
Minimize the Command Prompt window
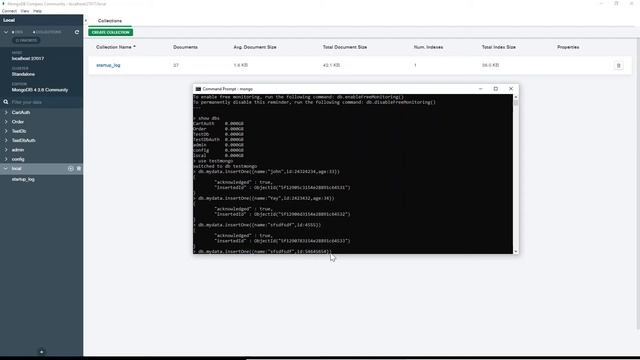pyautogui.click(x=480, y=89)
